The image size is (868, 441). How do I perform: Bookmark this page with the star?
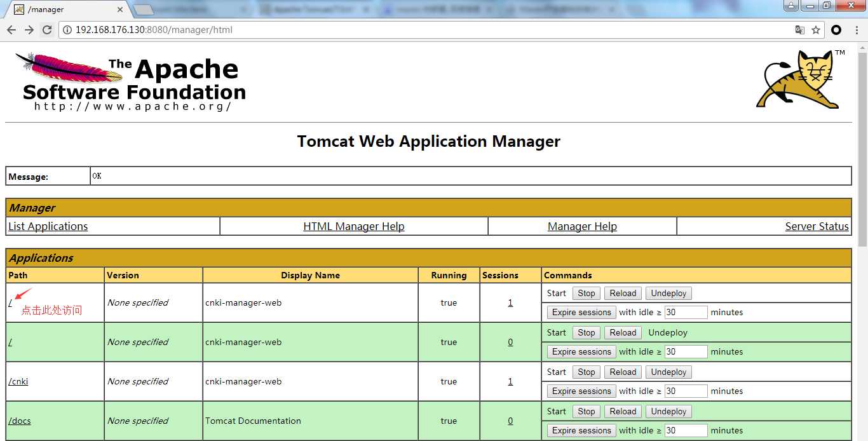[816, 30]
